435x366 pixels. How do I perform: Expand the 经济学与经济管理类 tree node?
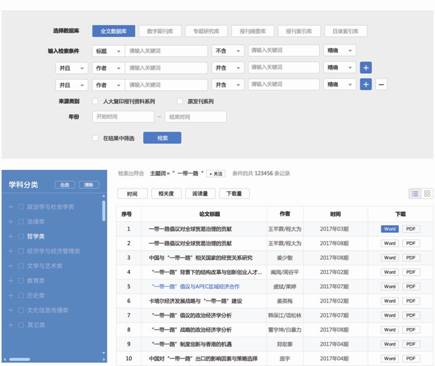coord(11,251)
